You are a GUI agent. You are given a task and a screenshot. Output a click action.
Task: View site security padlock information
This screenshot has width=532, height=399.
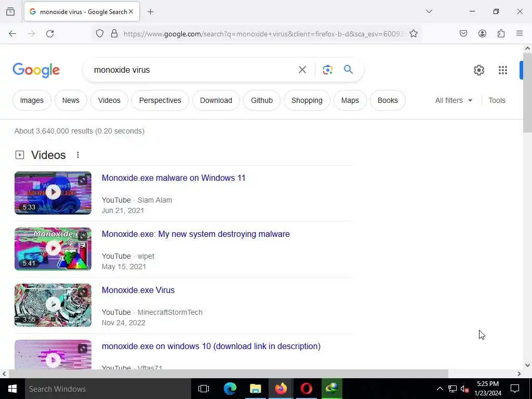coord(114,34)
